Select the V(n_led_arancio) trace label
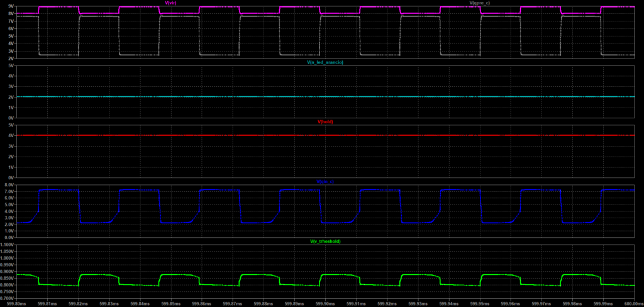Screen dimensions: 644x307 tap(325, 62)
